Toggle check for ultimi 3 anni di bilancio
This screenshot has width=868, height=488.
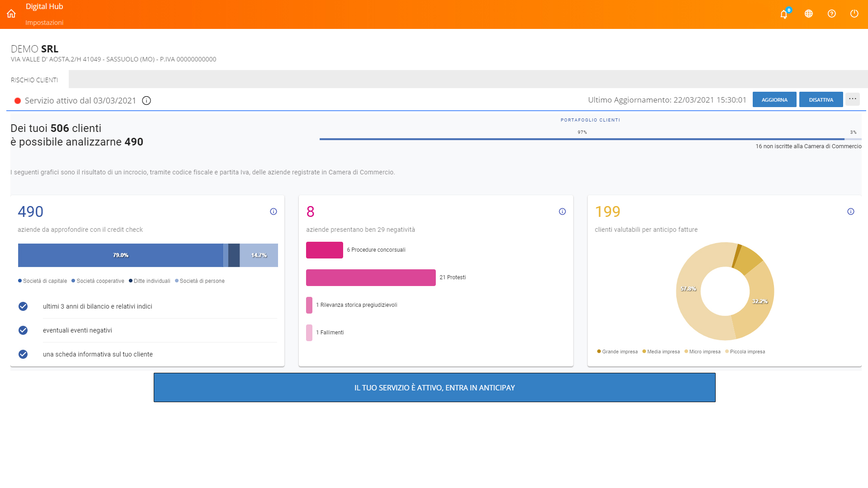[x=23, y=306]
